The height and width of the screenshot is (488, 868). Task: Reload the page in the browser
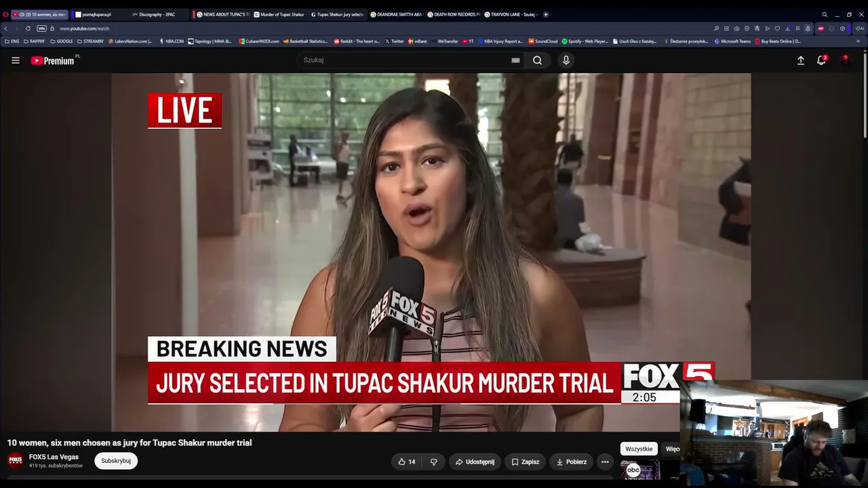tap(28, 28)
